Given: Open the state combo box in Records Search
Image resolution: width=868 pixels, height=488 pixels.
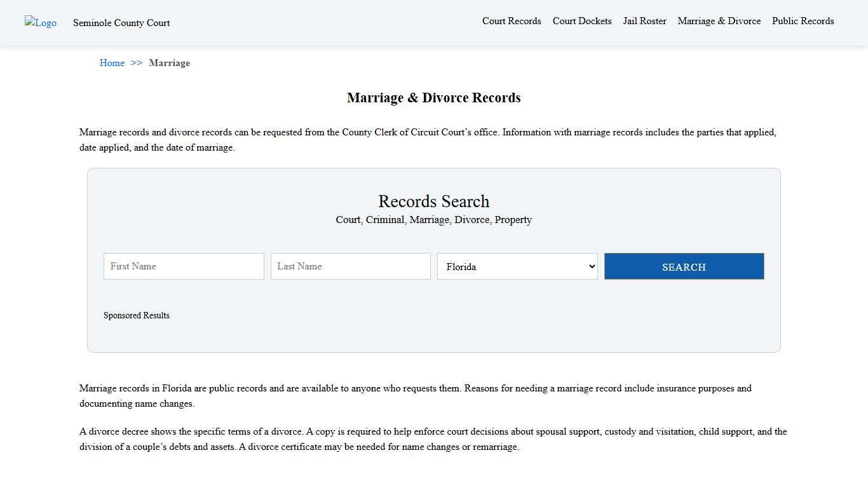Looking at the screenshot, I should point(517,266).
